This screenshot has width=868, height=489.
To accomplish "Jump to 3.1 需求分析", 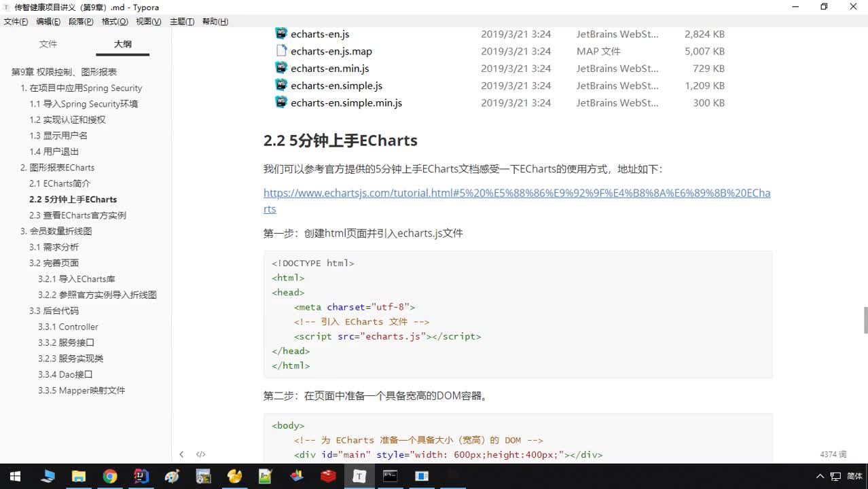I will 54,247.
